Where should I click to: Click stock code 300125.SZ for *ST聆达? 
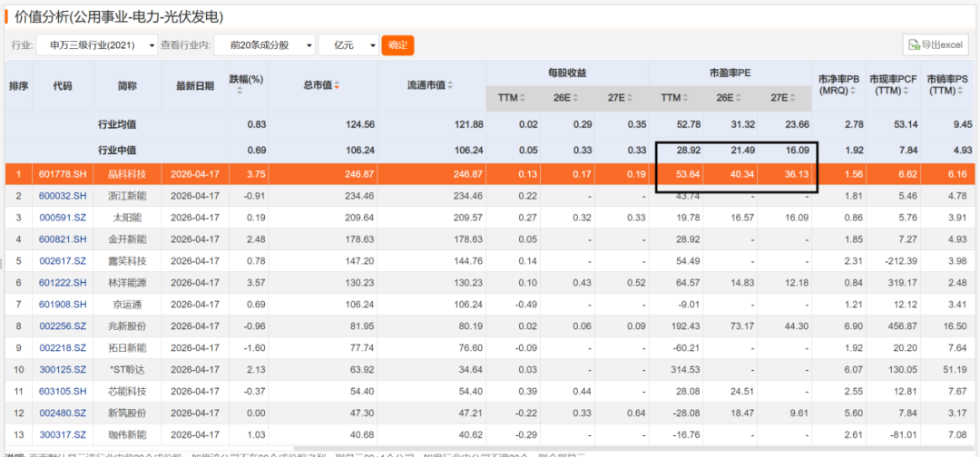[x=62, y=369]
